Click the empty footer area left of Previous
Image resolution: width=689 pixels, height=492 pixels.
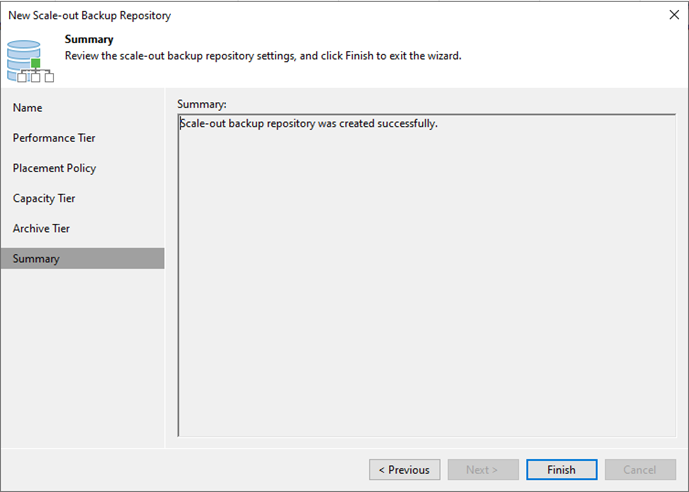[x=185, y=470]
